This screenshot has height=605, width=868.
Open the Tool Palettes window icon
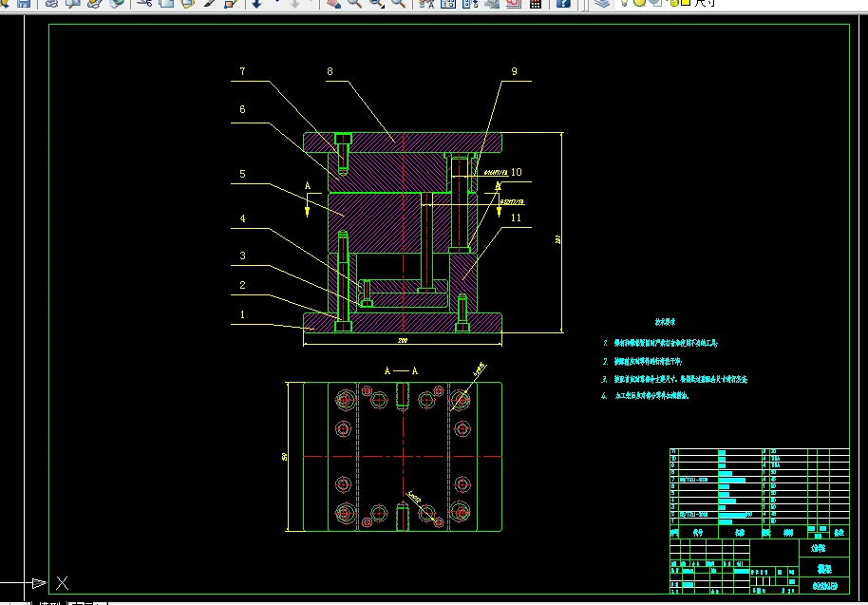tap(469, 3)
